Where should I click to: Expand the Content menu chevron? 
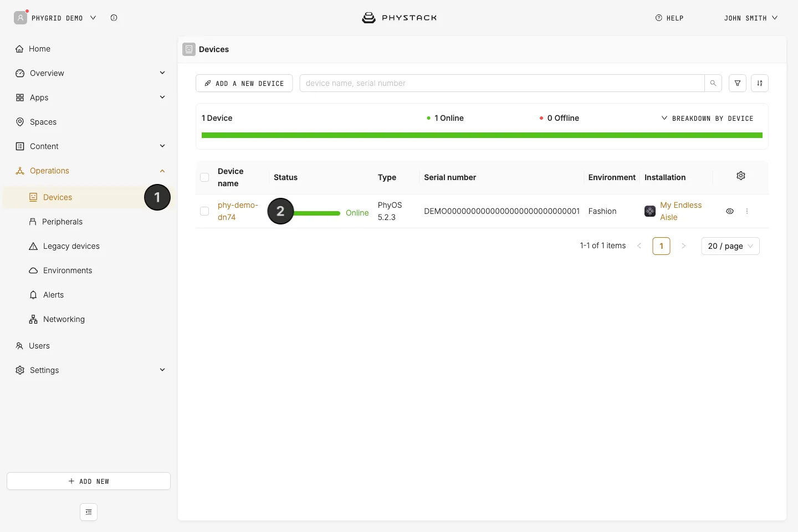click(x=162, y=146)
